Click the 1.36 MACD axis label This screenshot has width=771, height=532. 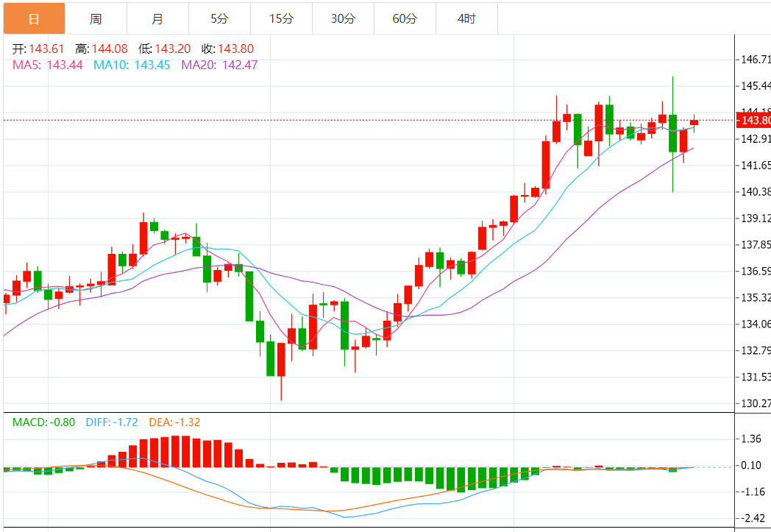click(x=751, y=439)
